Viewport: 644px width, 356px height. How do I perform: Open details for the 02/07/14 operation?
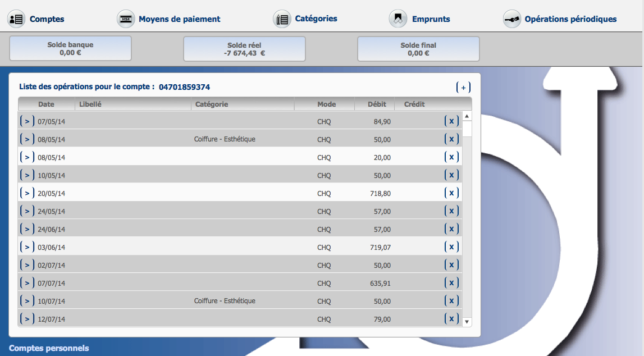click(27, 265)
